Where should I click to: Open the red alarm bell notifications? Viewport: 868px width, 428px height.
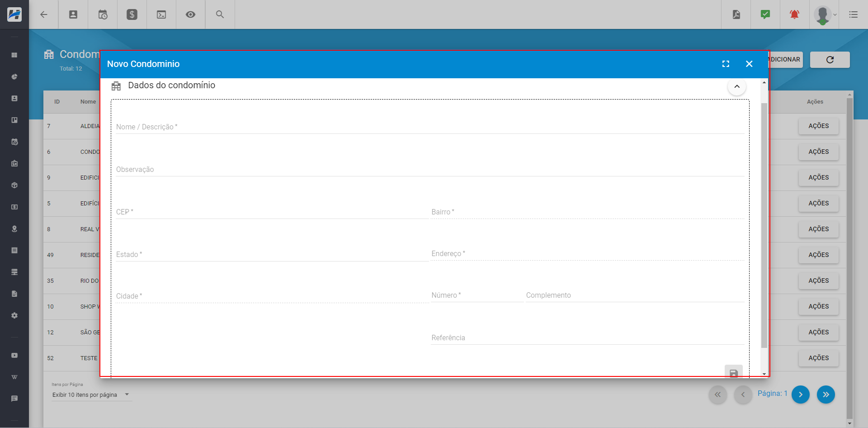tap(794, 14)
